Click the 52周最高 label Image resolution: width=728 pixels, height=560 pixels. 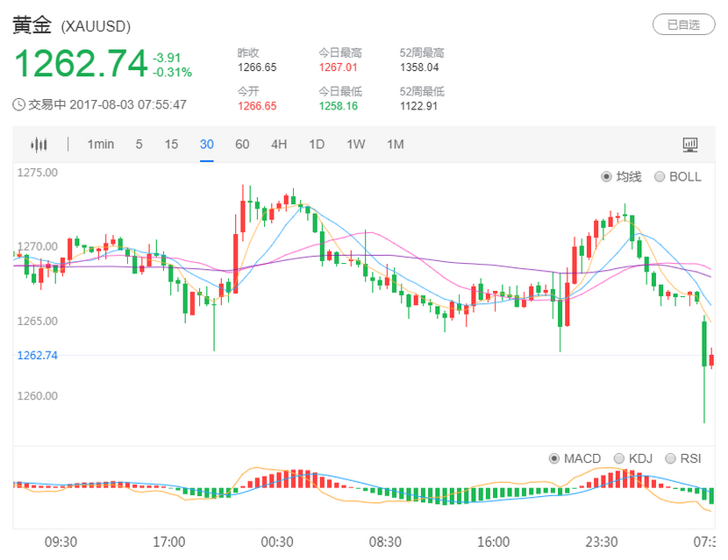click(x=422, y=53)
